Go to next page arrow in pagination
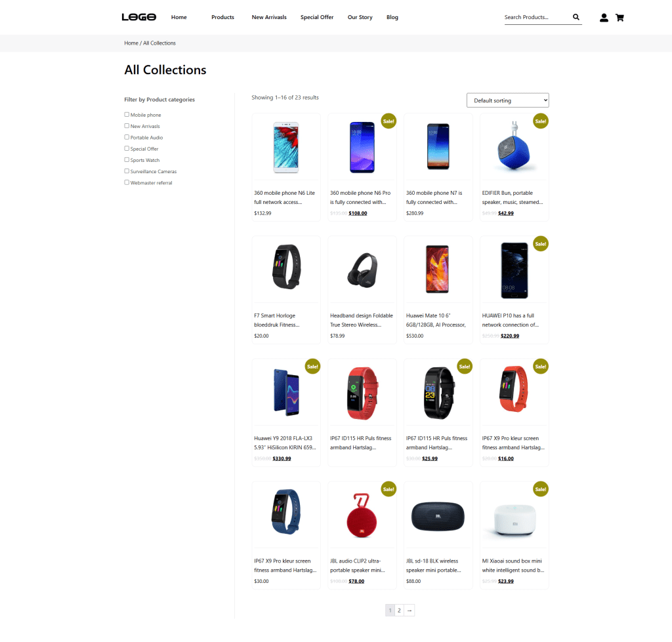 (x=409, y=611)
